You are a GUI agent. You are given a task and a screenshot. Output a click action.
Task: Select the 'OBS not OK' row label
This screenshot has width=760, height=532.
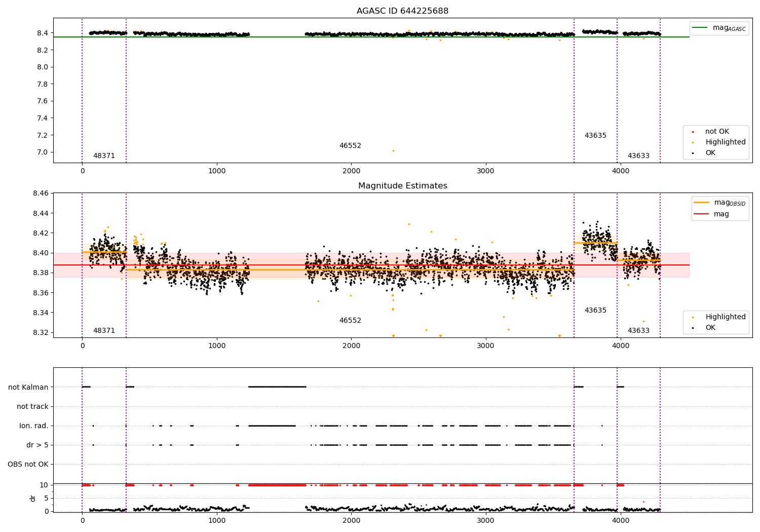(x=28, y=464)
